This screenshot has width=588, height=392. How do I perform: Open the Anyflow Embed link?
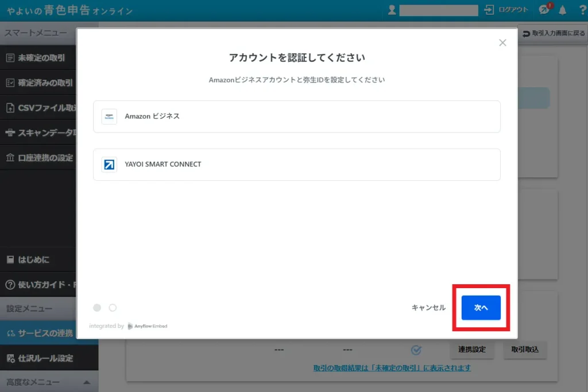point(148,326)
